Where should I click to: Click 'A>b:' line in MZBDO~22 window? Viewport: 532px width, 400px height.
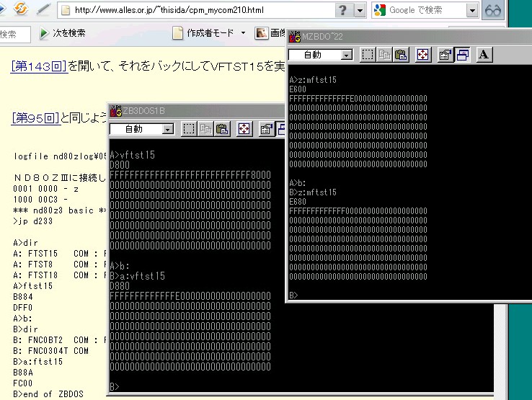point(298,183)
